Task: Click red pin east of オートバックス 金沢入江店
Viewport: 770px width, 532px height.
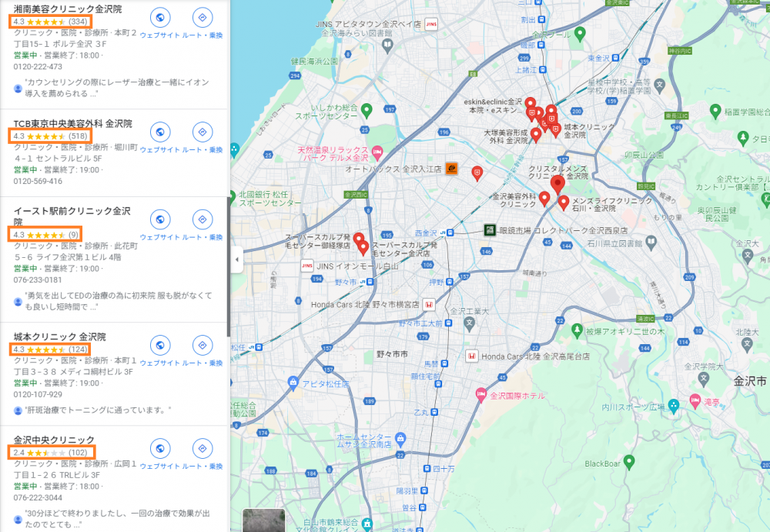Action: click(477, 173)
